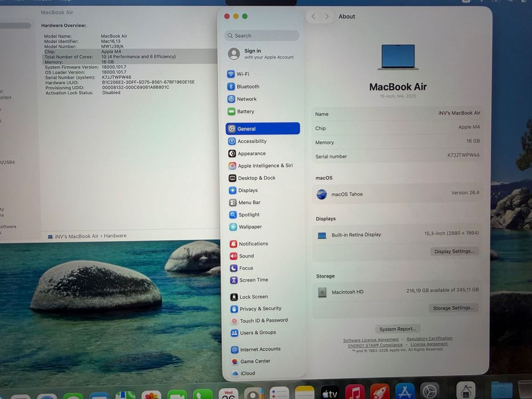Click Hardware in System Information path bar
Screen dimensions: 532x399
pos(115,235)
